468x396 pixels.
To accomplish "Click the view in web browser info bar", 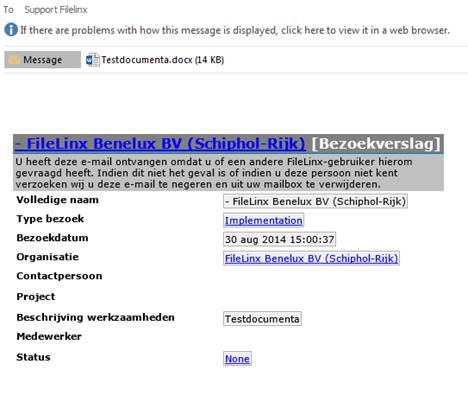I will [x=235, y=30].
